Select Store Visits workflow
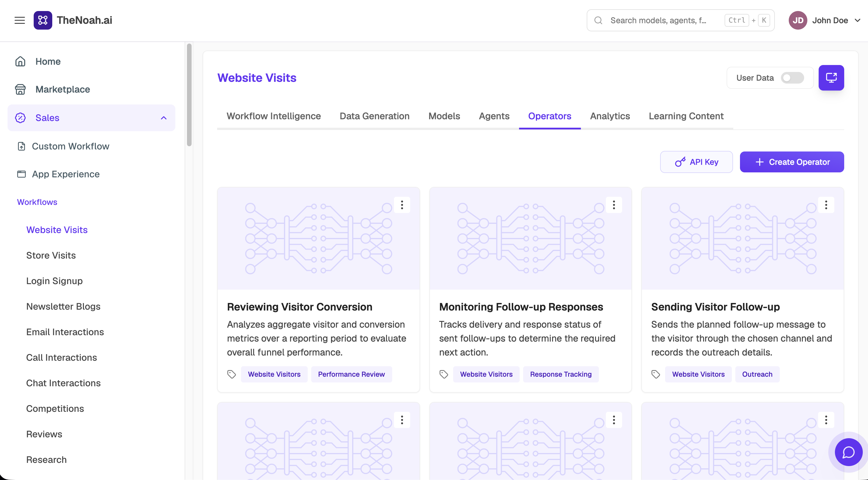The width and height of the screenshot is (868, 480). point(51,255)
